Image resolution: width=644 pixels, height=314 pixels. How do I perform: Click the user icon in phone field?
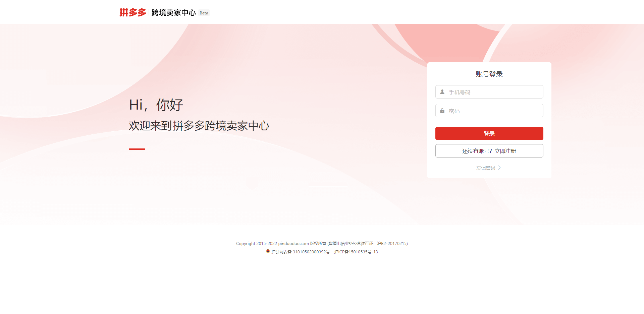(442, 92)
